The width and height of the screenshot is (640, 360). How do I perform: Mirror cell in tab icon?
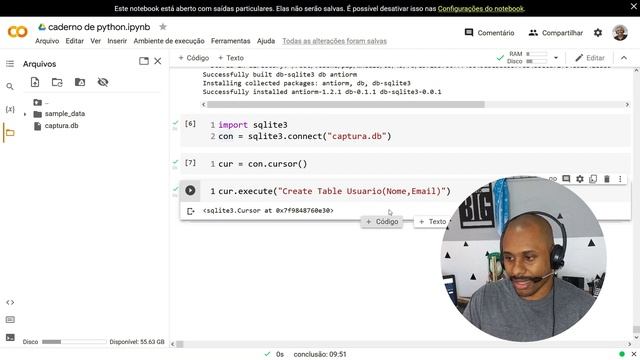(x=593, y=179)
